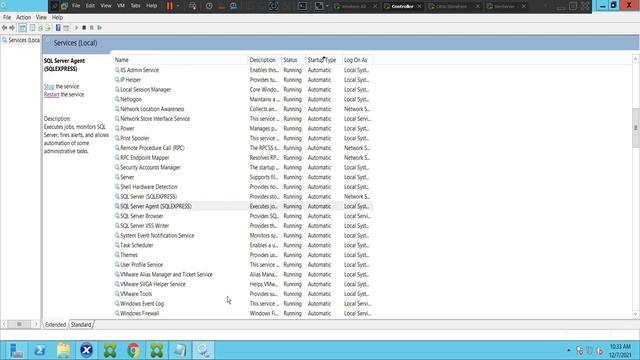This screenshot has height=360, width=640.
Task: Open VMware VM menu
Action: 121,6
